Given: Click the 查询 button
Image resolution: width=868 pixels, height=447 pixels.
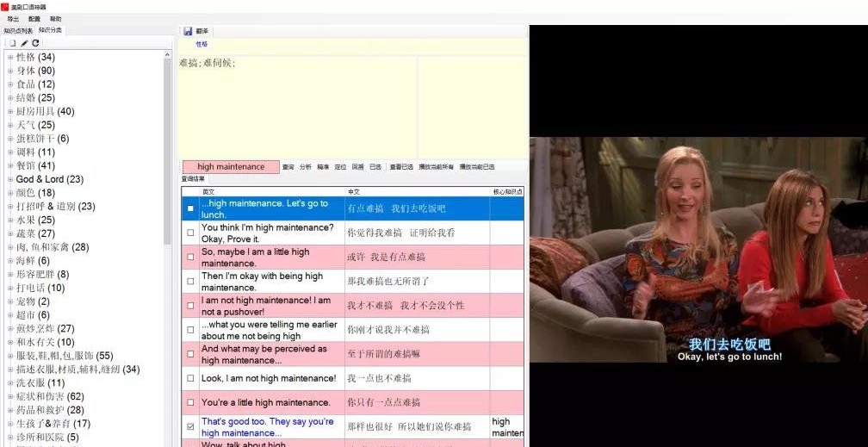Looking at the screenshot, I should pyautogui.click(x=288, y=167).
